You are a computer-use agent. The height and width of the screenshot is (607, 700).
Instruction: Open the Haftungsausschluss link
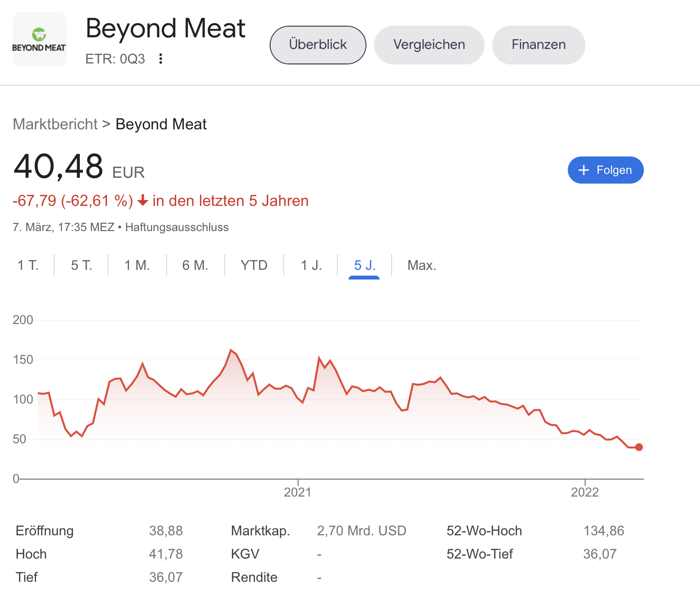177,227
